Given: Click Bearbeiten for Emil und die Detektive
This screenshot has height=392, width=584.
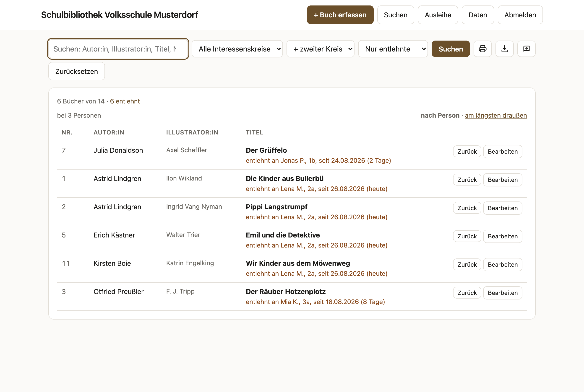Looking at the screenshot, I should click(502, 236).
